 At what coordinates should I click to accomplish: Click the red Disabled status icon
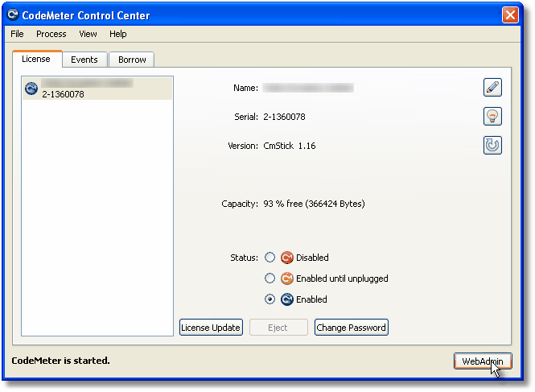point(287,258)
